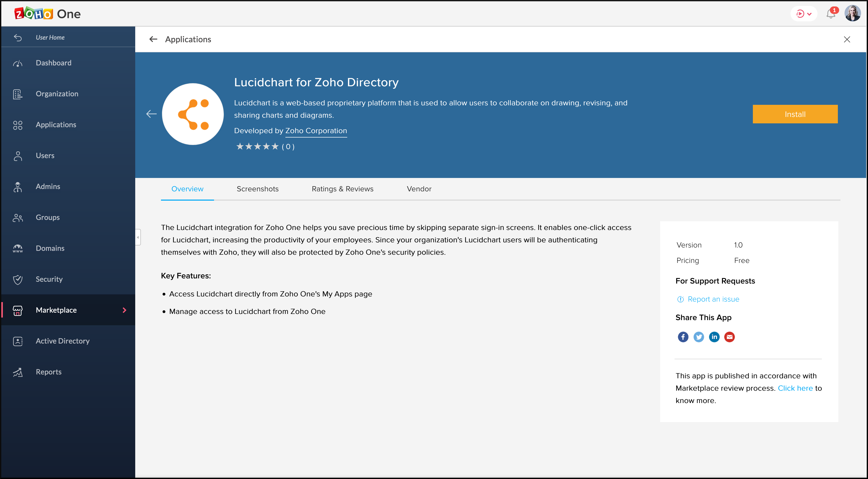The image size is (868, 479).
Task: Open the Zoho Corporation developer link
Action: pyautogui.click(x=316, y=131)
